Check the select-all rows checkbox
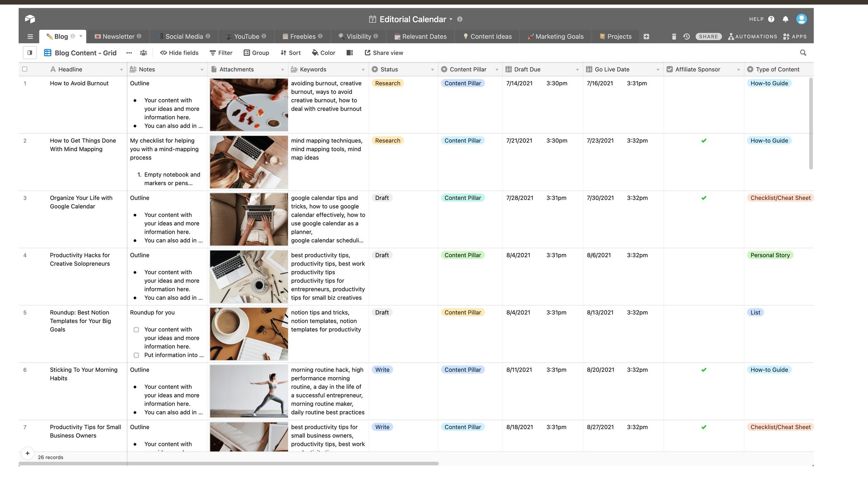This screenshot has width=868, height=494. pyautogui.click(x=25, y=69)
